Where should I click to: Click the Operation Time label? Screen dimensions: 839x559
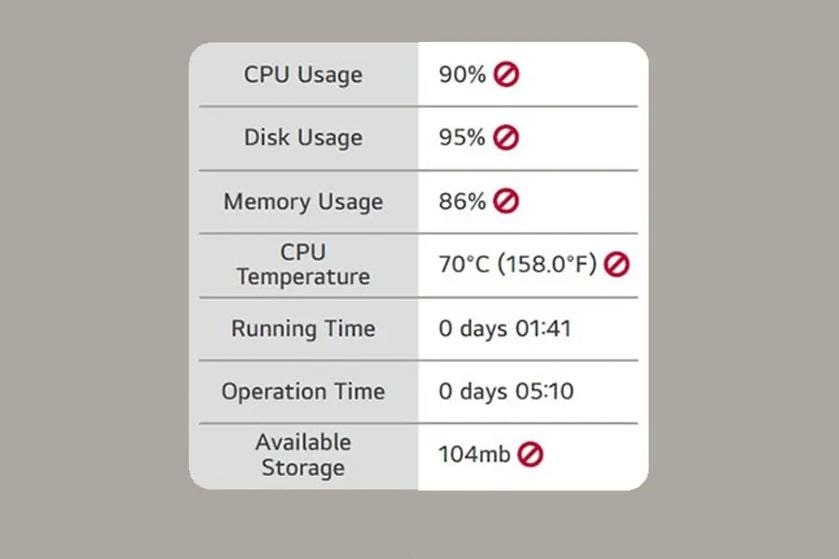coord(303,392)
